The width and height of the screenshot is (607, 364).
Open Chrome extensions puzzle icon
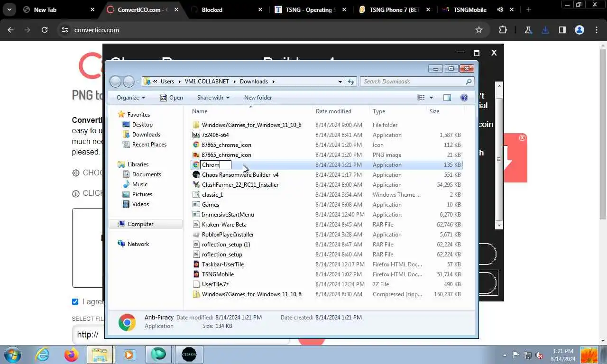click(x=503, y=30)
